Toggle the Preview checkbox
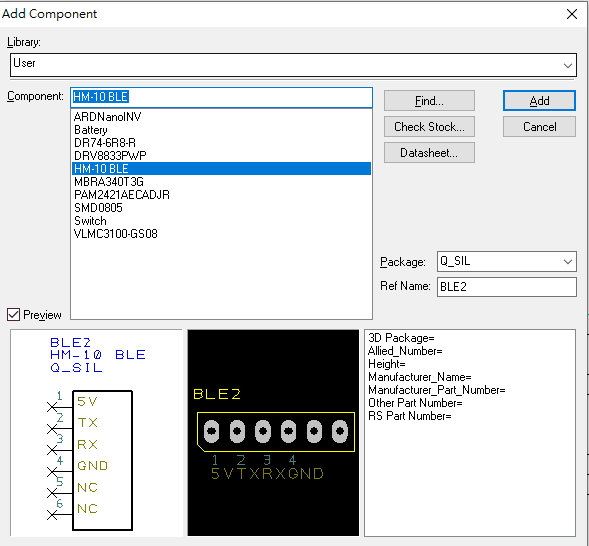589x546 pixels. (14, 314)
